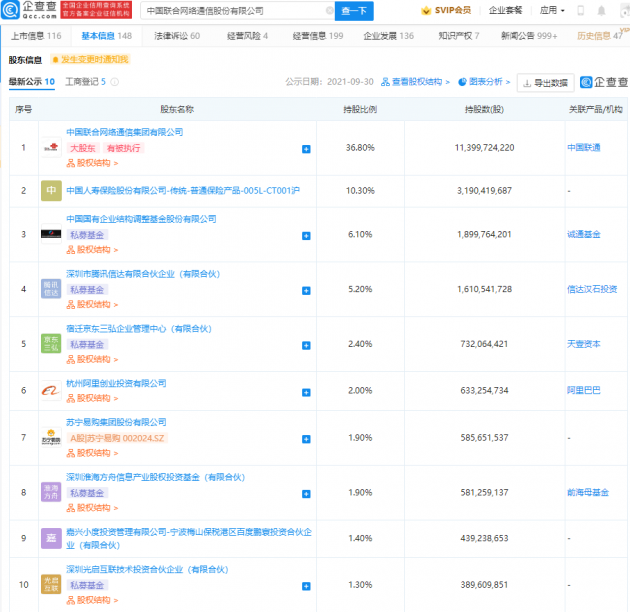Click the 信达汉石投资 related link
This screenshot has width=630, height=612.
click(x=592, y=289)
